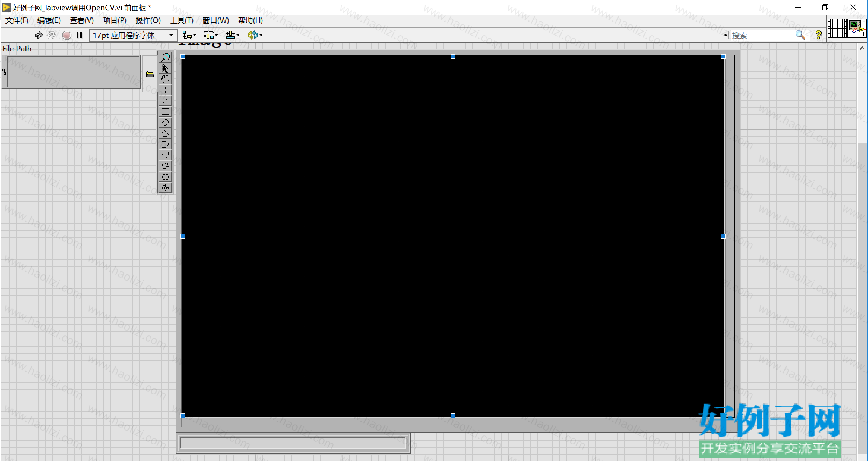The image size is (868, 461).
Task: Select the Rotated Rectangle tool
Action: tap(165, 123)
